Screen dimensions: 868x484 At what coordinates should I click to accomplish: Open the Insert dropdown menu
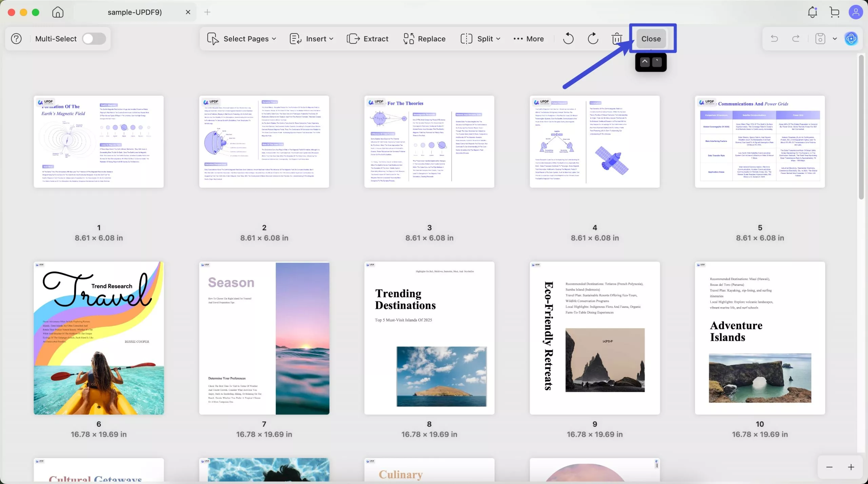click(312, 39)
